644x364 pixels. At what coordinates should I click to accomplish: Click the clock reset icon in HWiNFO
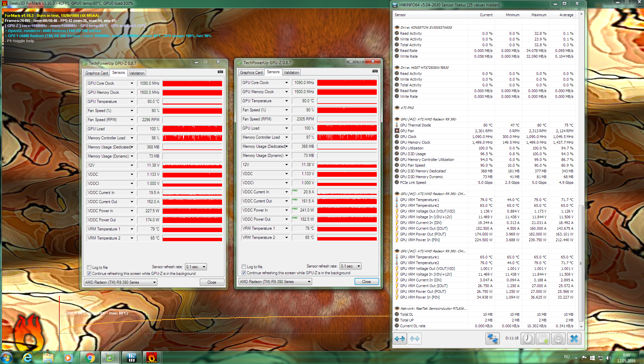pos(528,338)
